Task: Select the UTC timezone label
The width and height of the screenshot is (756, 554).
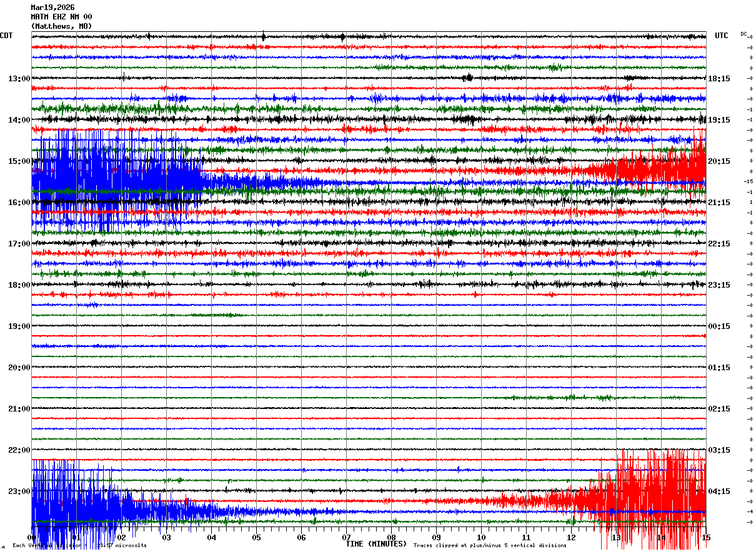Action: tap(722, 36)
